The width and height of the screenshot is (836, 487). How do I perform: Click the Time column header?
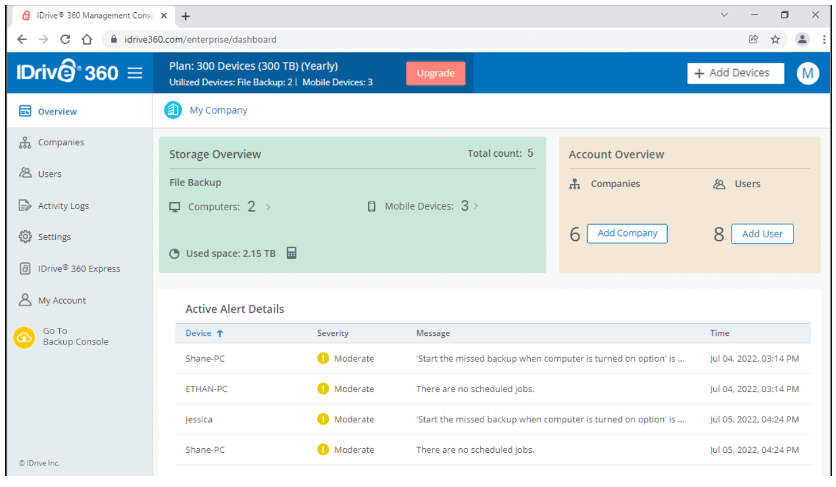pyautogui.click(x=719, y=333)
